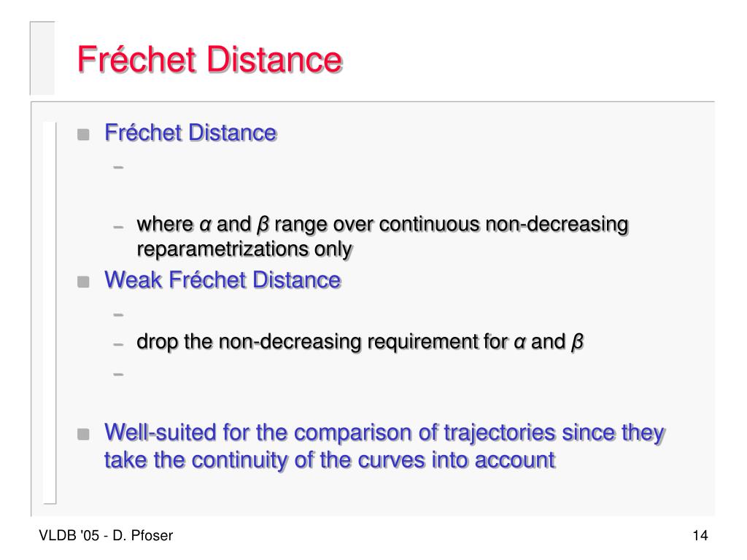Click the empty dash under Fréchet Distance heading

(119, 167)
